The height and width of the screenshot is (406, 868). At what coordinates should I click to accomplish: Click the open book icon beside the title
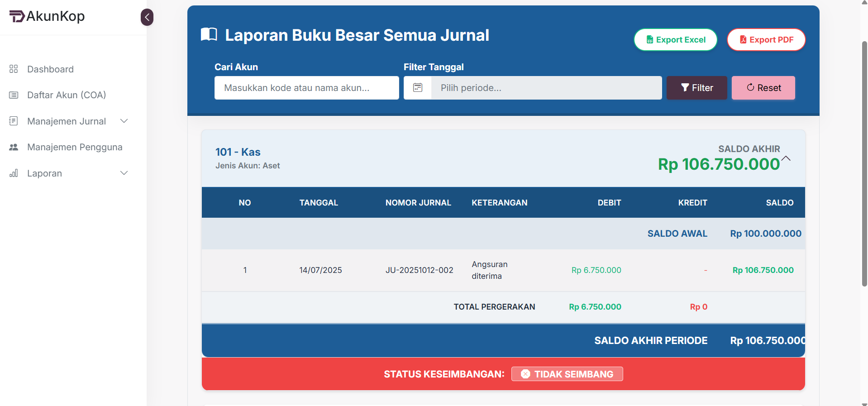[x=209, y=34]
